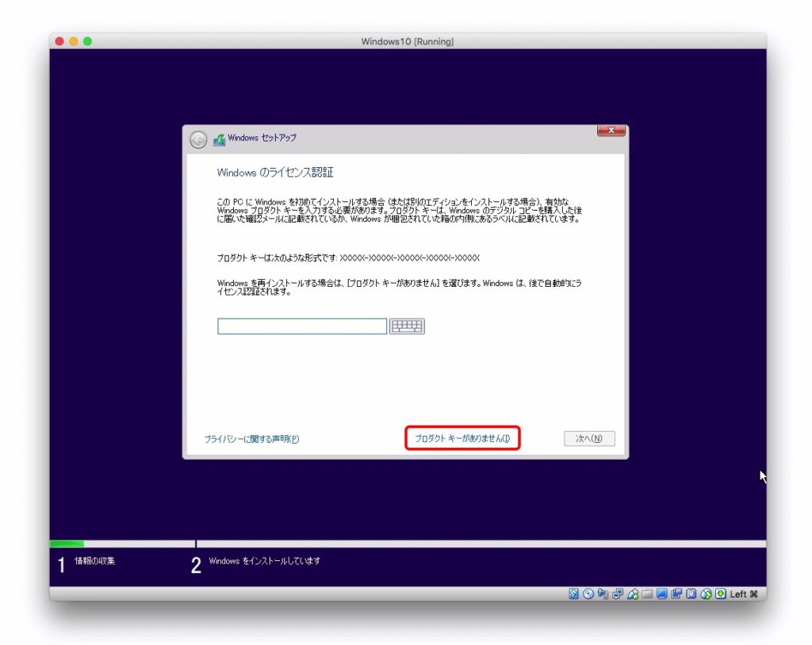This screenshot has width=812, height=645.
Task: Open the プライバシーに関する声明 link
Action: point(251,439)
